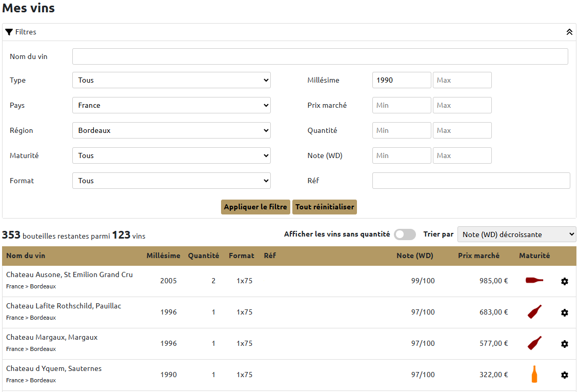This screenshot has height=392, width=578.
Task: Click the Note (WD) Min field
Action: point(402,155)
